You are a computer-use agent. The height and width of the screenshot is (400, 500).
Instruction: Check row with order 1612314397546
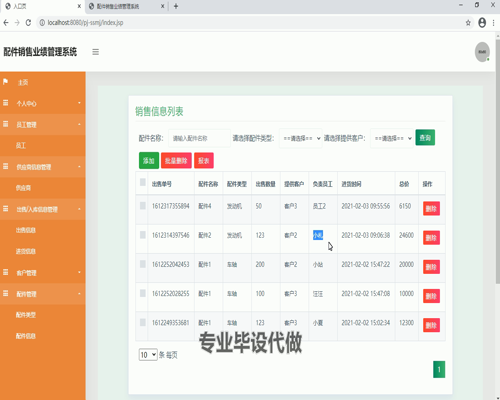[143, 235]
